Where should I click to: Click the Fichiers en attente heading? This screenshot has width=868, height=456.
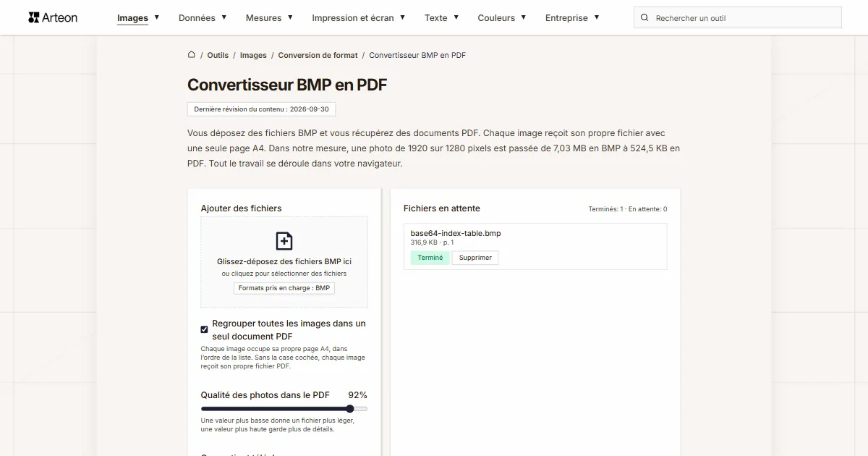point(442,208)
